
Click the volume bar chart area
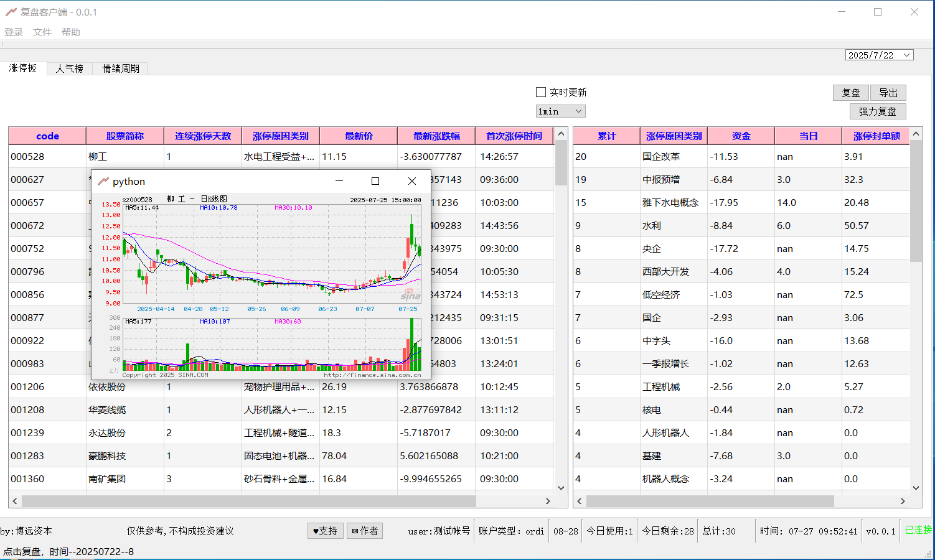(272, 344)
